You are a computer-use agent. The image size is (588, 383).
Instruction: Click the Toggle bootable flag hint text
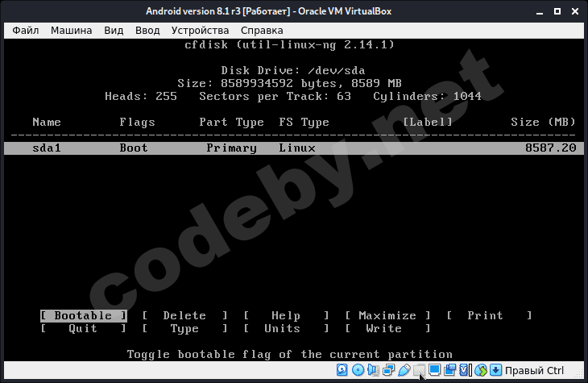tap(289, 355)
